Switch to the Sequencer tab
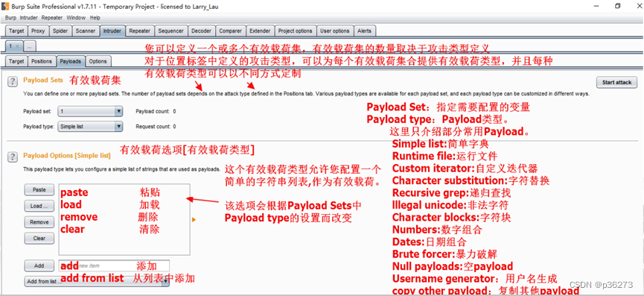Image resolution: width=644 pixels, height=296 pixels. tap(170, 31)
